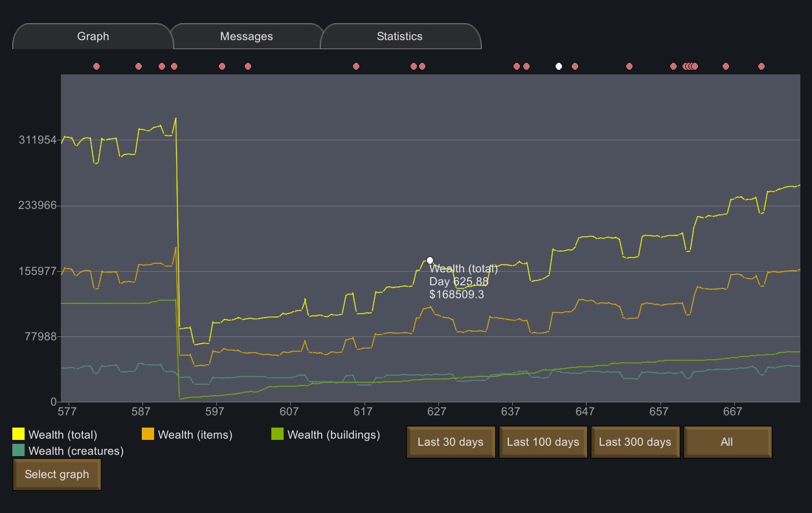Click the Wealth (total) legend label

63,435
